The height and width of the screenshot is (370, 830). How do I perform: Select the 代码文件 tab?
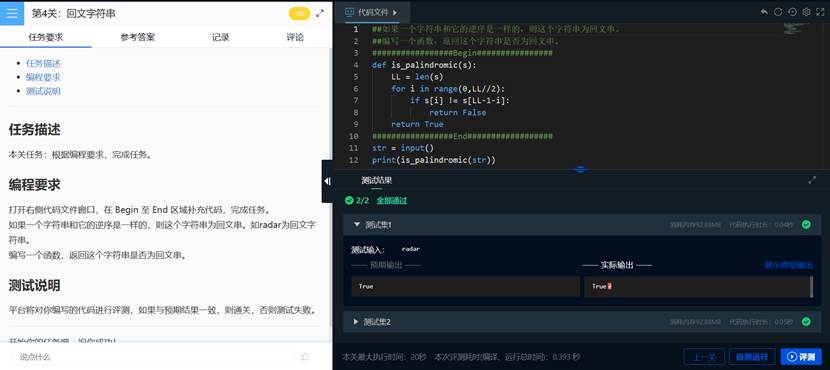(x=372, y=12)
